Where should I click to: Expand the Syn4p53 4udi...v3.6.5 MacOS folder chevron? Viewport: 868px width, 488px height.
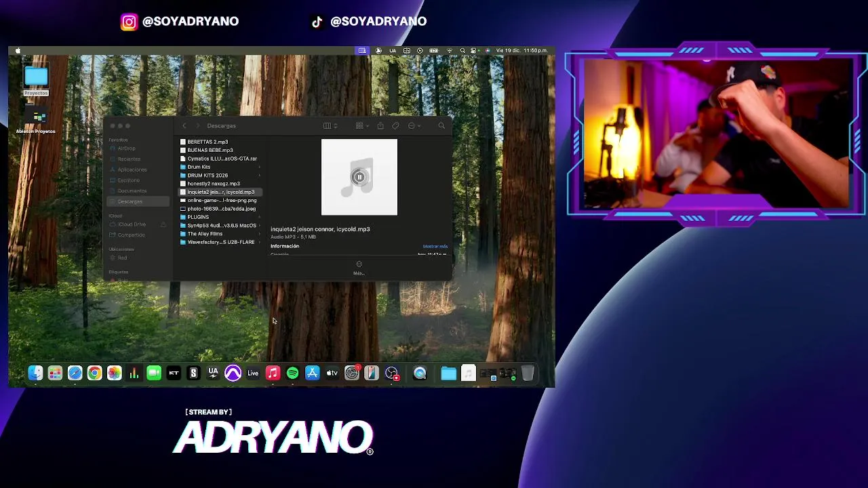(x=260, y=226)
